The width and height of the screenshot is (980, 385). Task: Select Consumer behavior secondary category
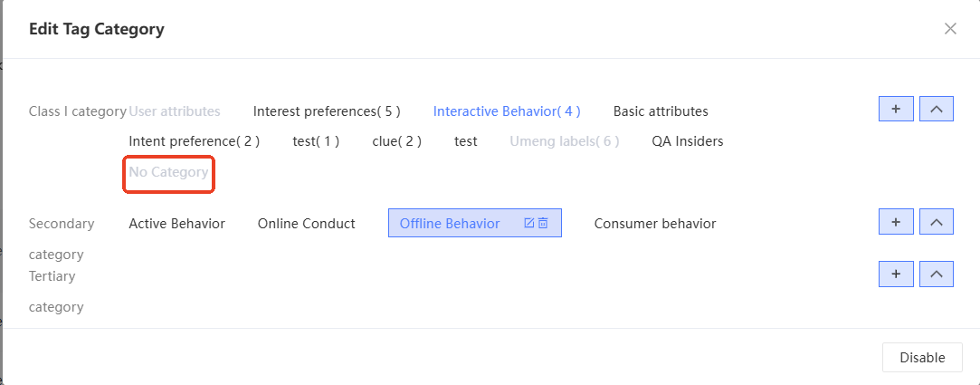[655, 224]
